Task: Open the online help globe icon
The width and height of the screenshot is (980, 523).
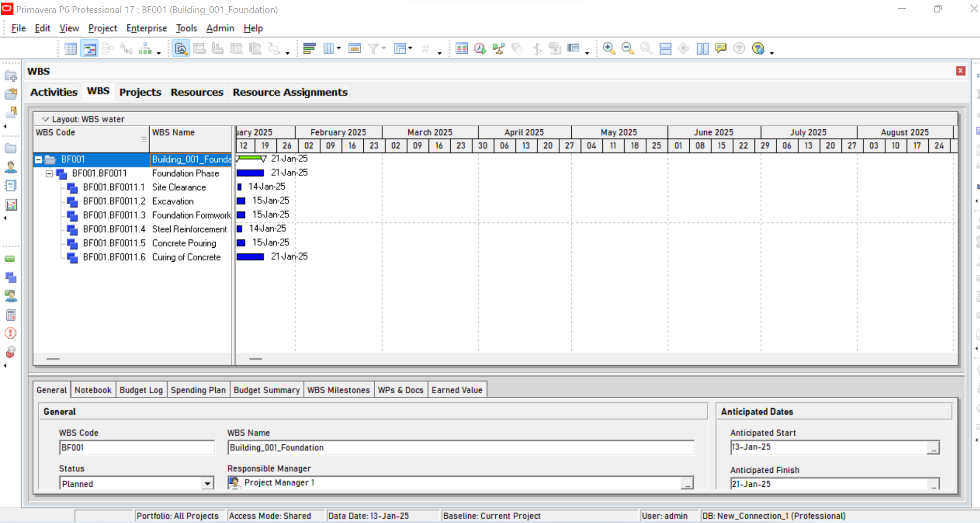Action: [x=758, y=49]
